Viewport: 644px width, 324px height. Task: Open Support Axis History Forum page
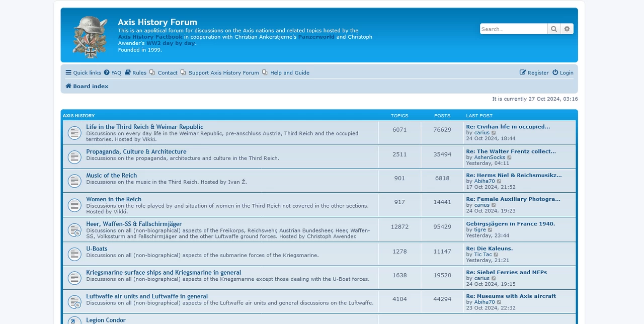(220, 73)
